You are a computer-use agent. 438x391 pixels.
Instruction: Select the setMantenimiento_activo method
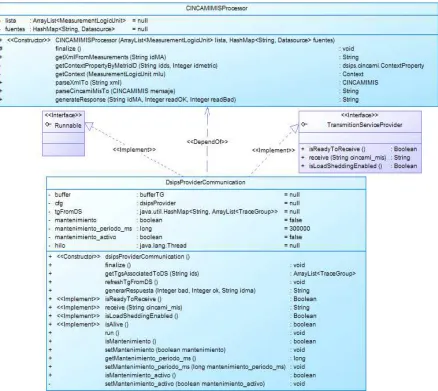[185, 384]
